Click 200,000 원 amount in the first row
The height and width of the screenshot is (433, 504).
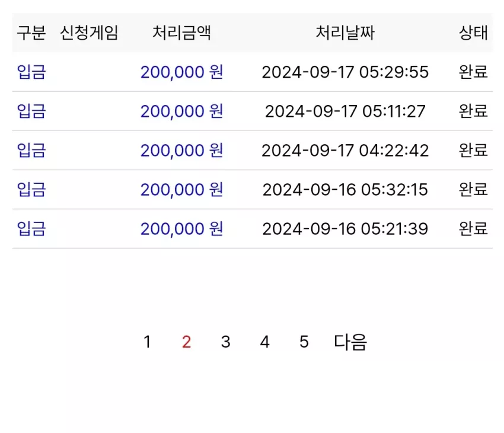tap(181, 72)
